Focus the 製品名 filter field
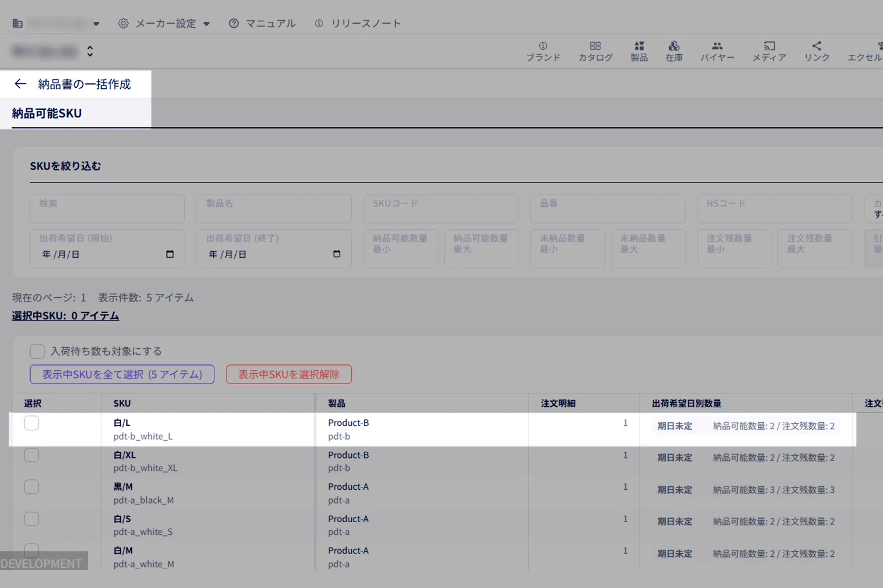The height and width of the screenshot is (588, 883). [x=274, y=209]
